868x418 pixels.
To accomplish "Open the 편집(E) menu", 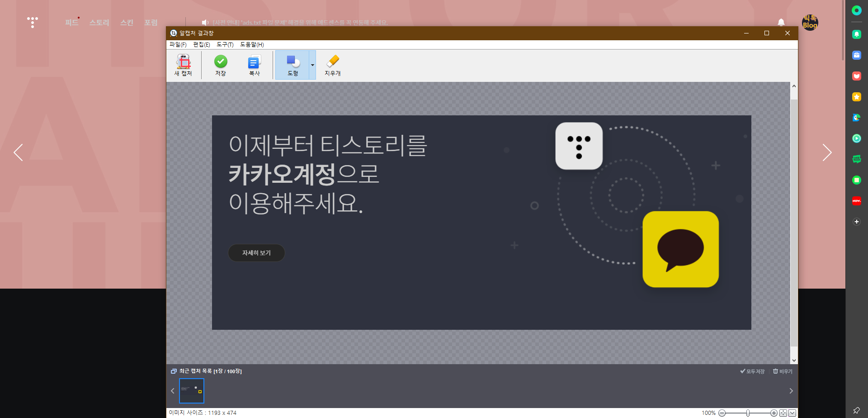I will tap(202, 44).
